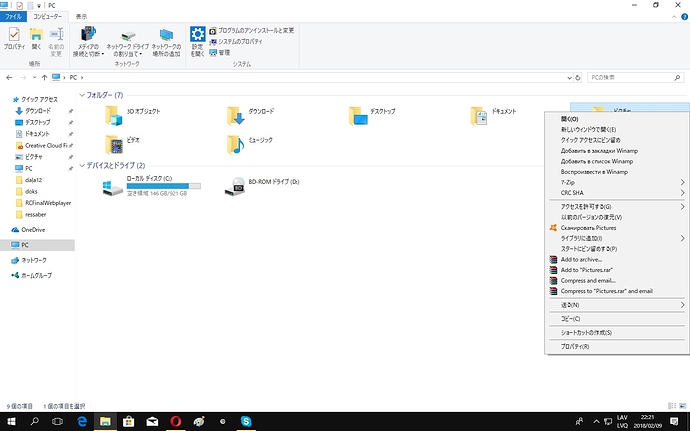
Task: Click the メディアの接続と切断 ribbon icon
Action: click(x=87, y=36)
